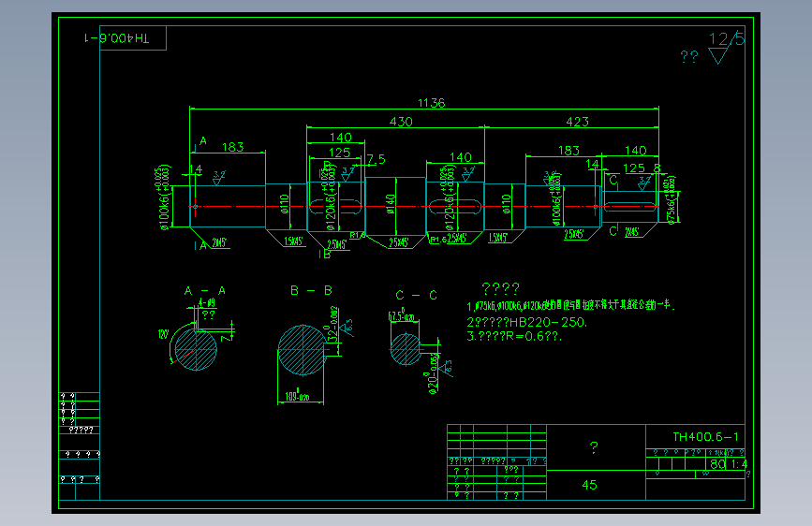Click the lower section cut mark A
Screen dimensions: 812x526
pyautogui.click(x=201, y=245)
